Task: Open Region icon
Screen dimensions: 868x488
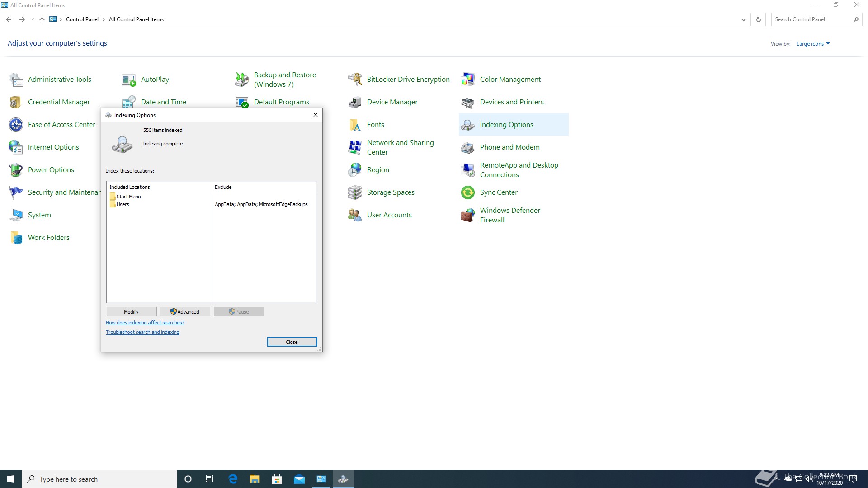Action: [x=355, y=170]
